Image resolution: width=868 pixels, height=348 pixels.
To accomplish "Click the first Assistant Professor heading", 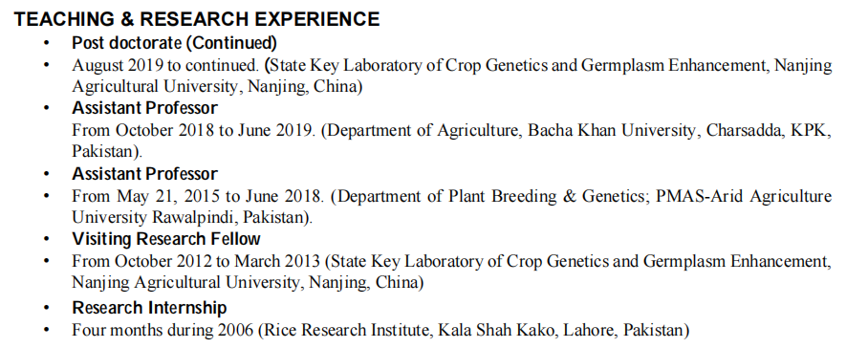I will (144, 108).
